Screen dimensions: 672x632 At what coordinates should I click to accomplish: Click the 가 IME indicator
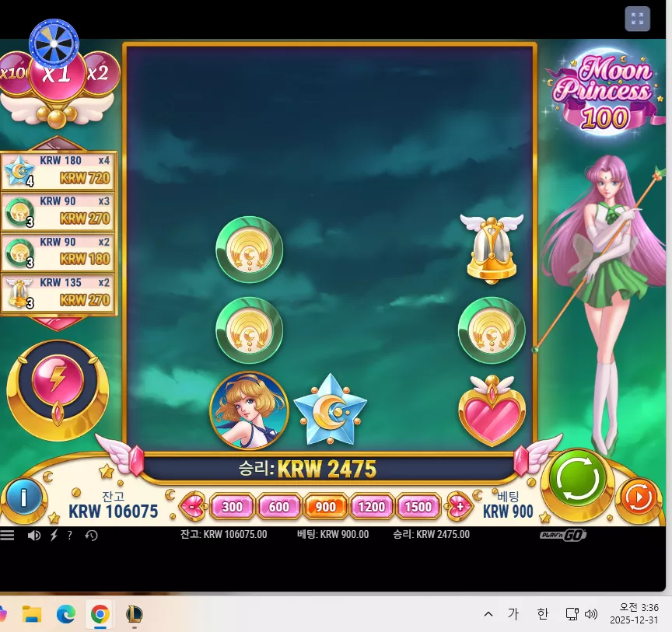click(x=513, y=614)
